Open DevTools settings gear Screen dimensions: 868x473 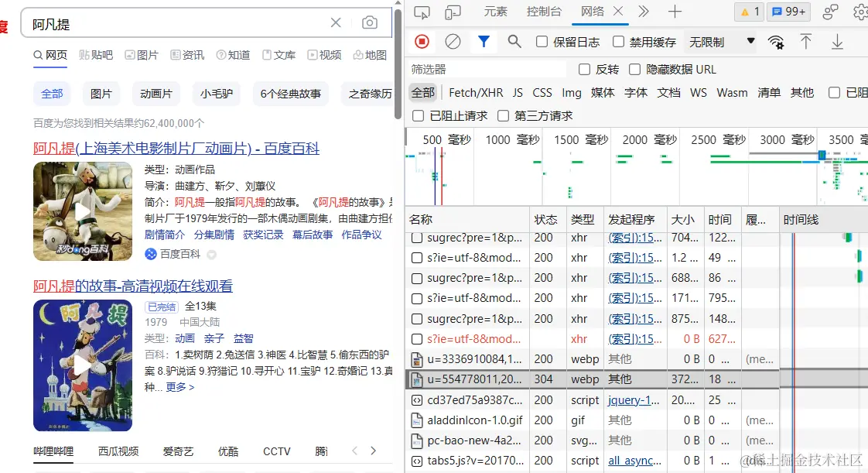pos(861,12)
